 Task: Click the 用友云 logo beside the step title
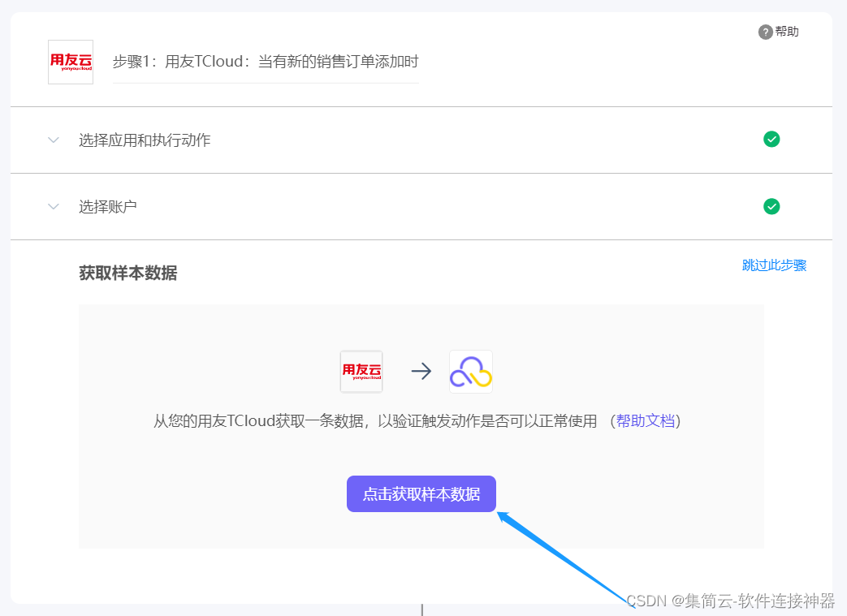[70, 62]
